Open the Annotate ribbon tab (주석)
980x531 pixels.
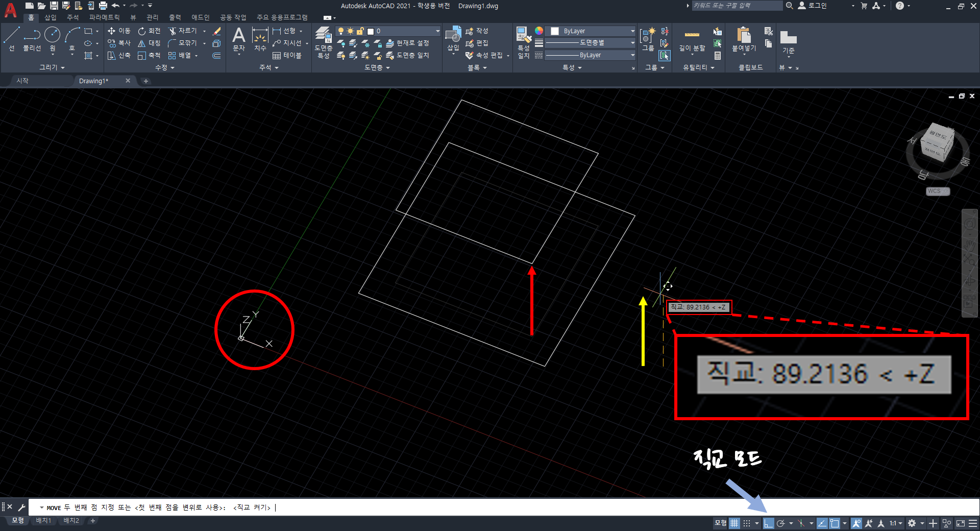[72, 17]
